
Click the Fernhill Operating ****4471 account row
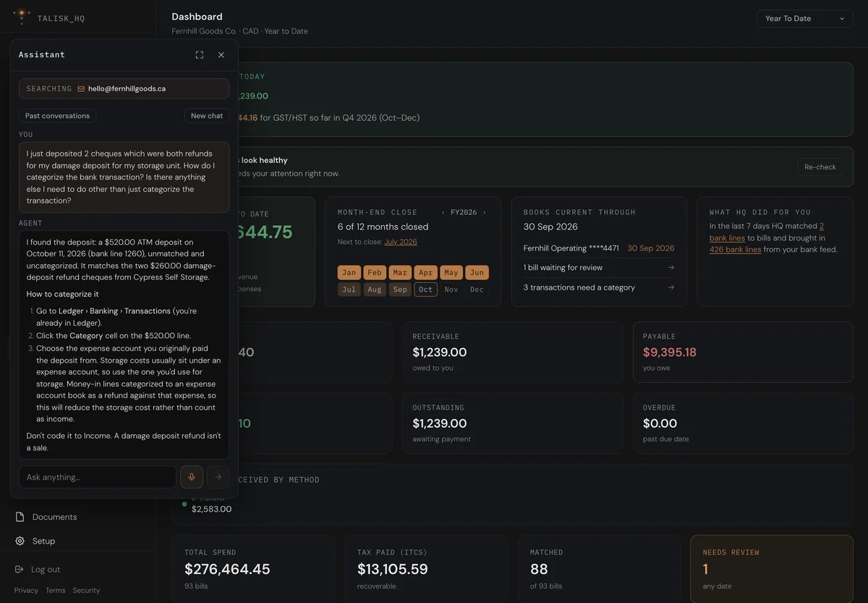coord(599,248)
